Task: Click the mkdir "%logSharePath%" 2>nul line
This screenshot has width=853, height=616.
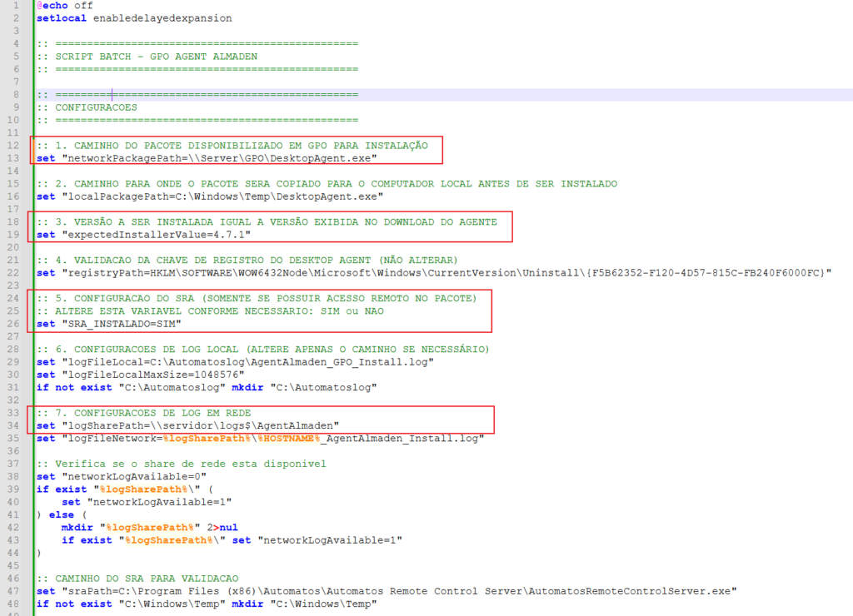Action: tap(150, 528)
